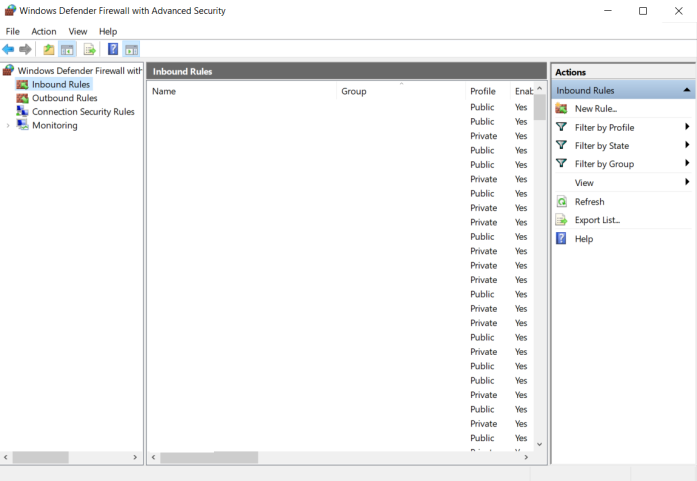697x481 pixels.
Task: Open the View menu in menu bar
Action: 78,32
